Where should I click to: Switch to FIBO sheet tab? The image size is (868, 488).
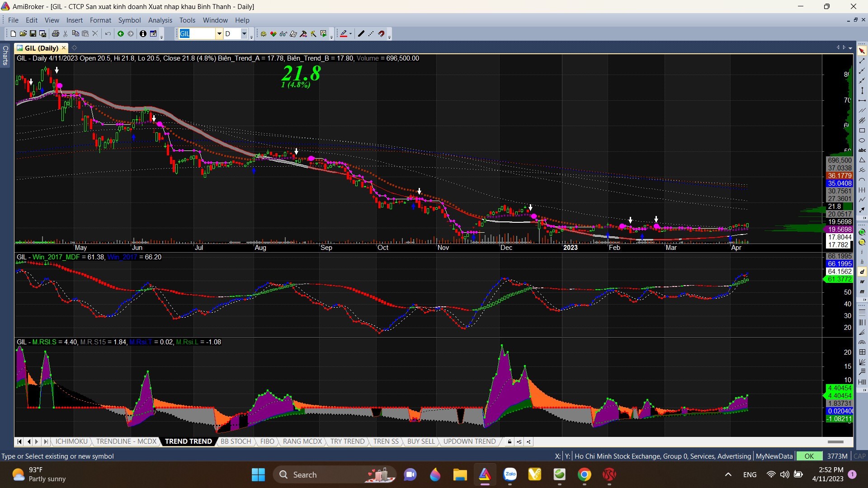click(x=267, y=441)
